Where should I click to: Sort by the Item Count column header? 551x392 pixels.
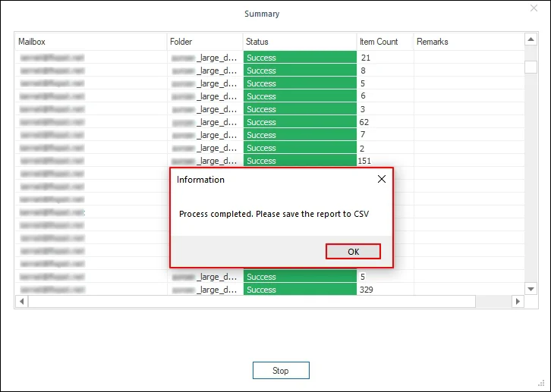click(384, 42)
